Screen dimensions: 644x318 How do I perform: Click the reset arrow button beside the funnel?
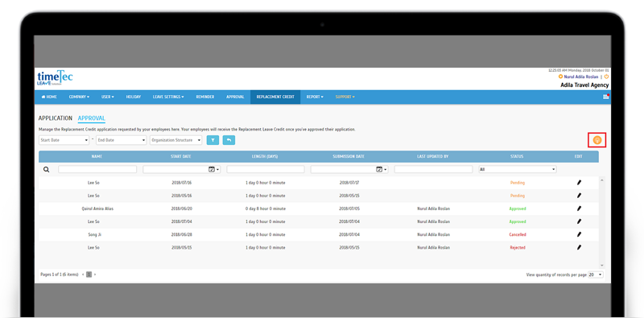pyautogui.click(x=229, y=140)
